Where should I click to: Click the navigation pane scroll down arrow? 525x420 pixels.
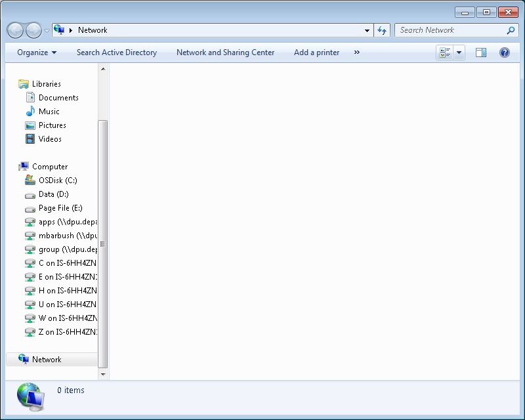point(103,374)
